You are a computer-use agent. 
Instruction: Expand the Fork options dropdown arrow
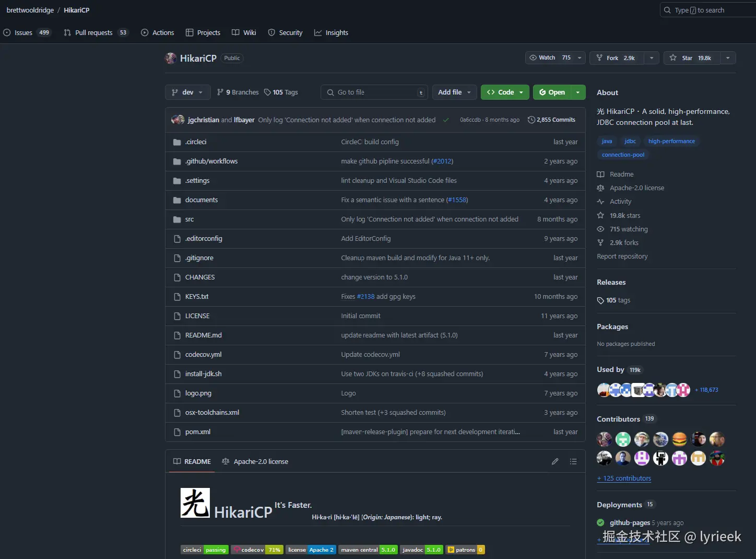point(651,58)
